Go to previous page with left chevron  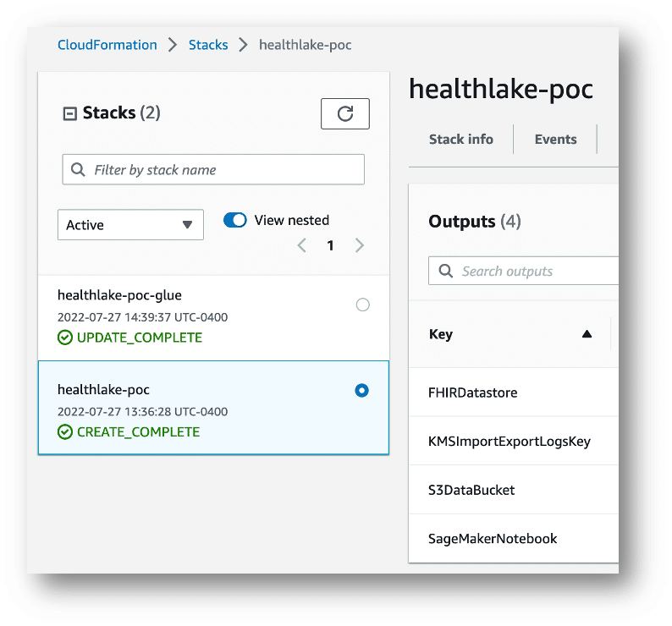[x=301, y=245]
